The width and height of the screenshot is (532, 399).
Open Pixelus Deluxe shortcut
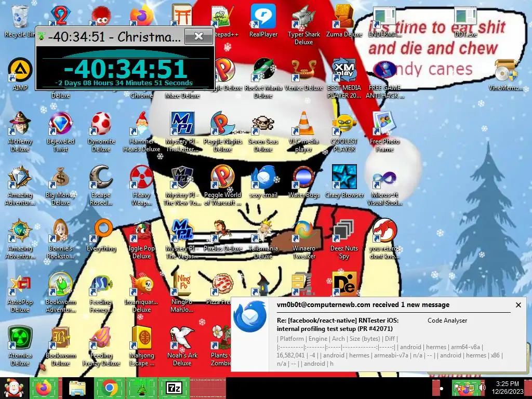click(x=222, y=231)
